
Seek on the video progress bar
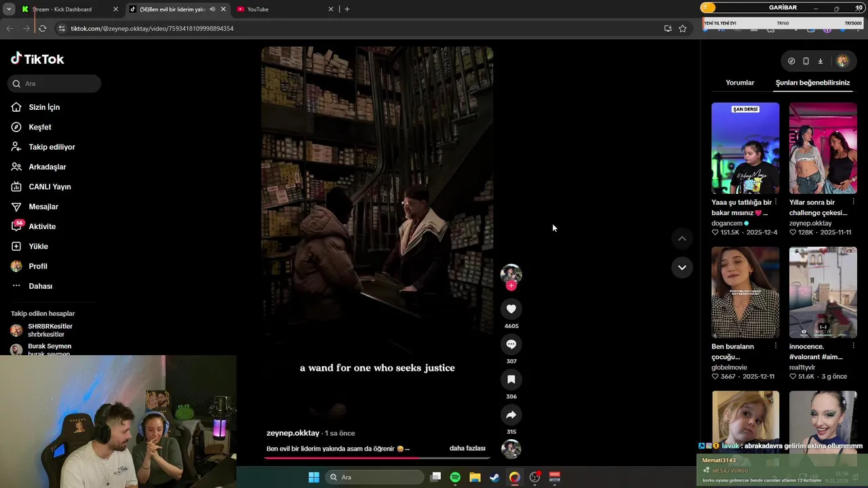pos(377,457)
